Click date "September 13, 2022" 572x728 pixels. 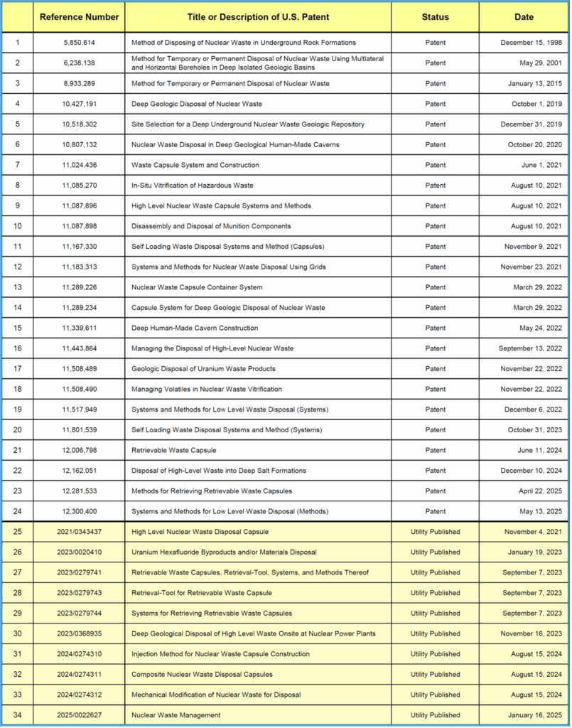[x=530, y=348]
